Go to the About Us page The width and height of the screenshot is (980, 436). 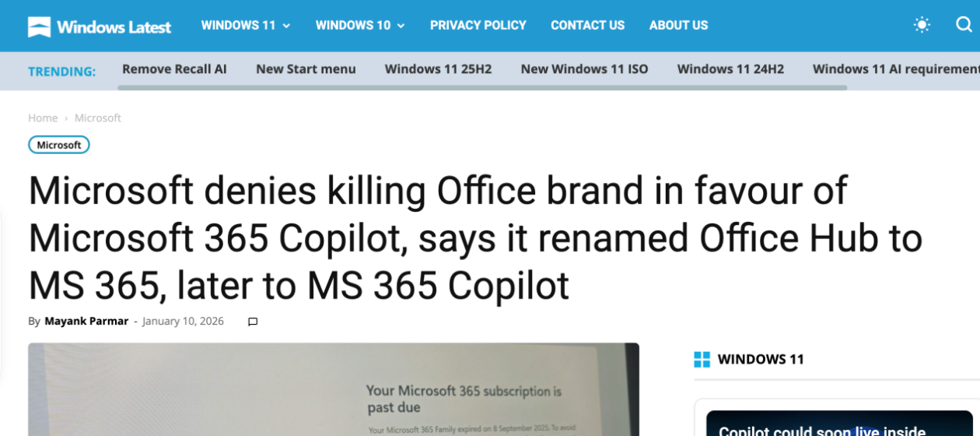678,25
